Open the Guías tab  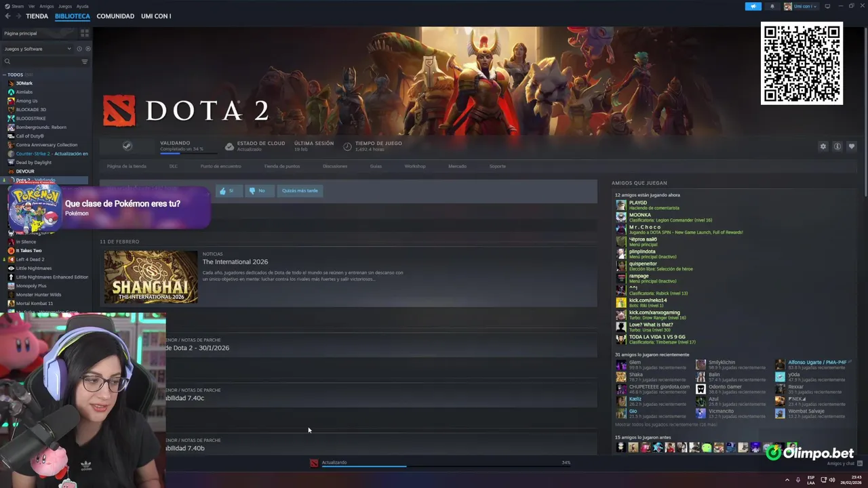[376, 166]
